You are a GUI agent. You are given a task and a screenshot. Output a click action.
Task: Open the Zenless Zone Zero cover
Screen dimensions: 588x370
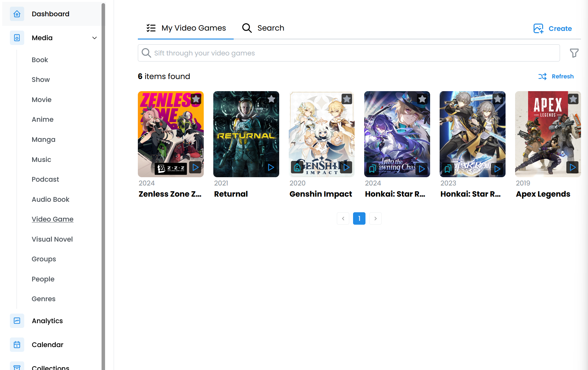click(171, 134)
